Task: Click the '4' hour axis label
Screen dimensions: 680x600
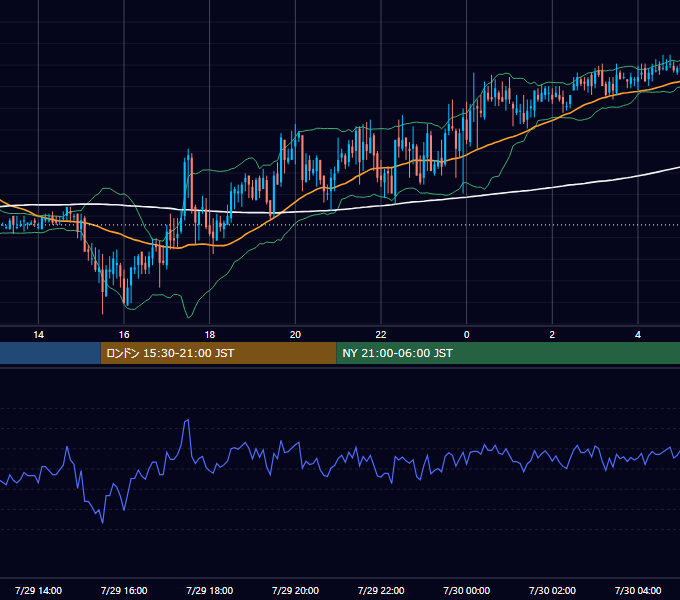Action: tap(638, 335)
